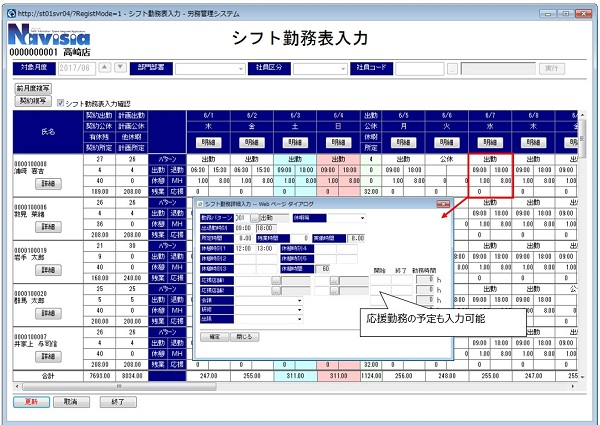The height and width of the screenshot is (425, 600).
Task: Open 詳細 for employee 0000100019
Action: point(48,270)
